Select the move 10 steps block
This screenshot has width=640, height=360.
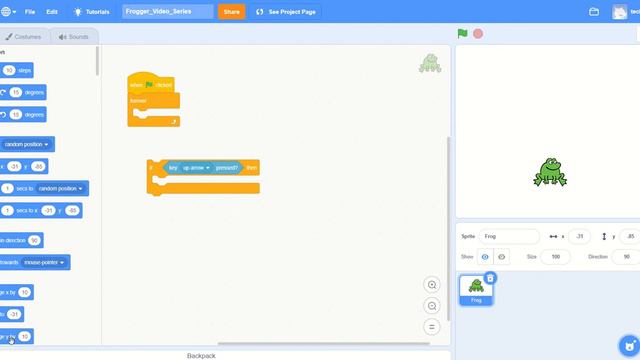pyautogui.click(x=16, y=70)
